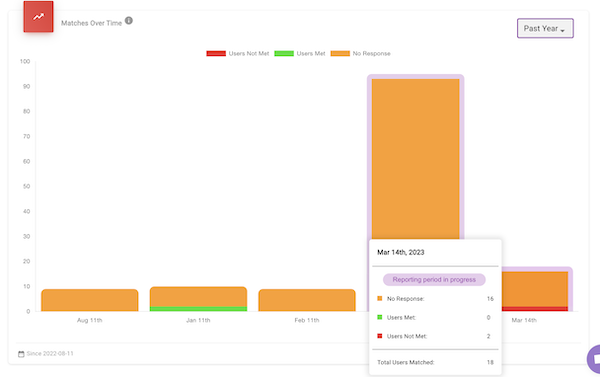Click the Jan 11th axis label
600x377 pixels.
198,320
